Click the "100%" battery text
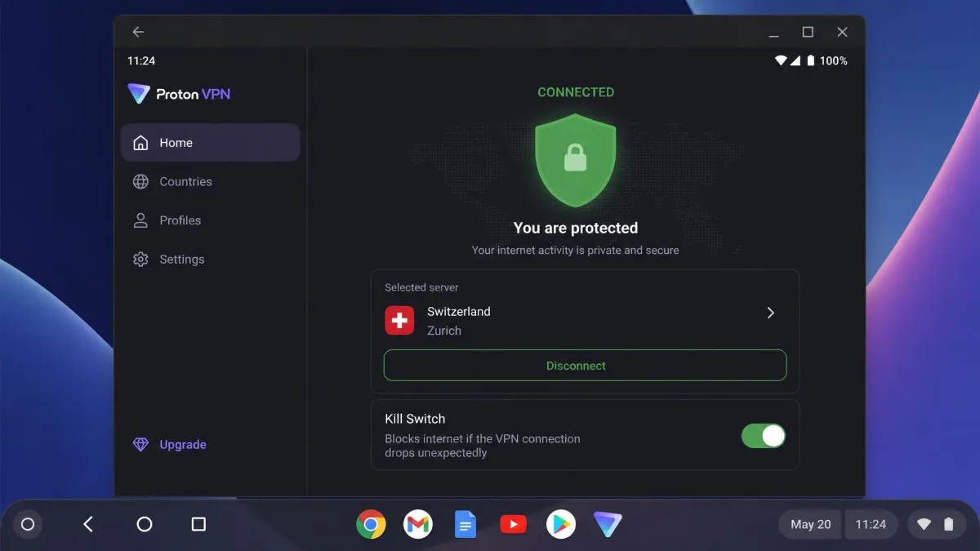This screenshot has width=980, height=551. point(833,61)
